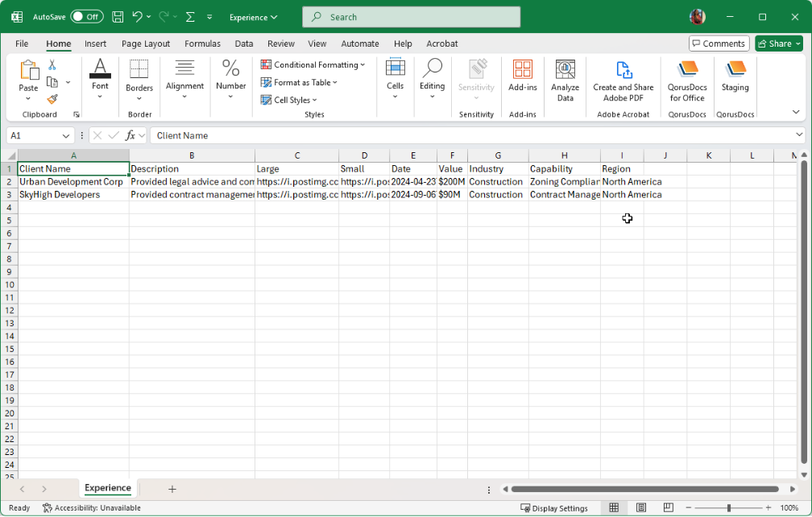Click Create and Share Adobe PDF
This screenshot has height=517, width=812.
(x=623, y=81)
